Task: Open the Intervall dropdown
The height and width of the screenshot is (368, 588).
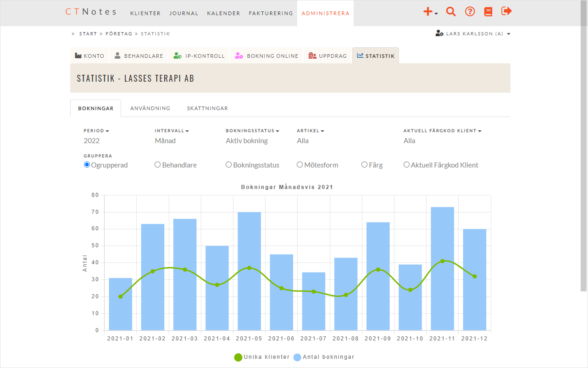Action: pyautogui.click(x=172, y=131)
